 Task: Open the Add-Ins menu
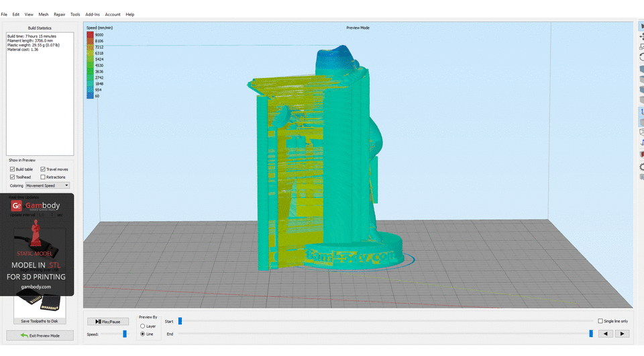[93, 14]
